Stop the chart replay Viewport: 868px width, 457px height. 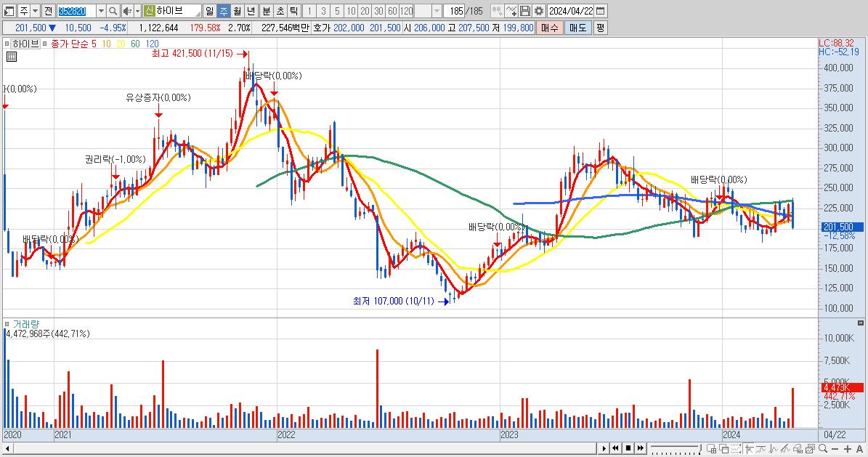pyautogui.click(x=628, y=448)
